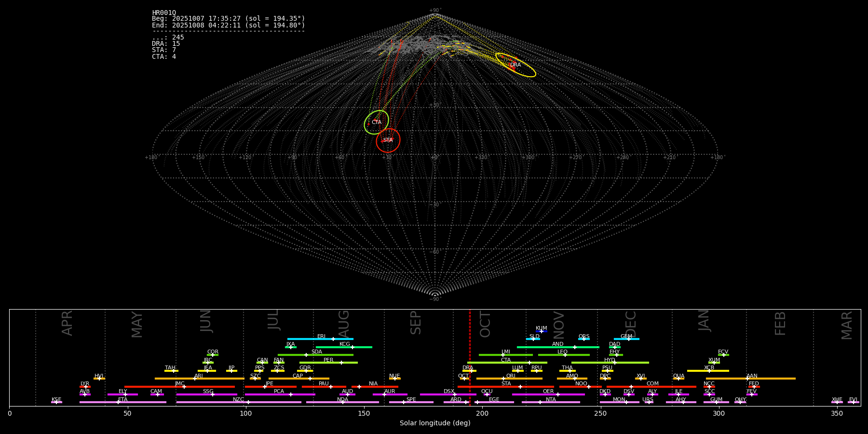Click the peak marker on the KUM bar
The height and width of the screenshot is (434, 868).
542,331
